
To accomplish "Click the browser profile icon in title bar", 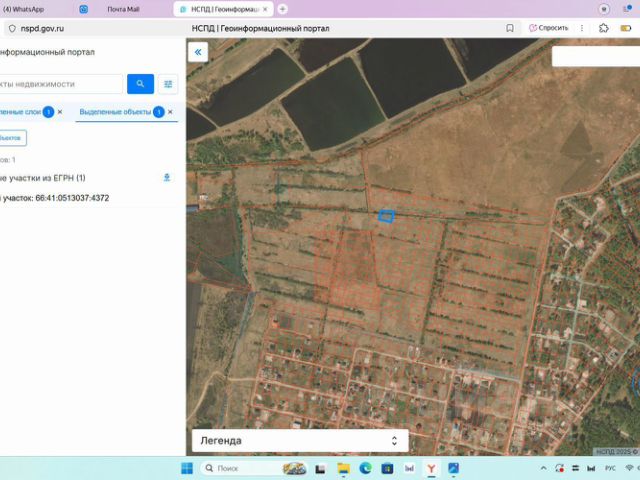I will coord(604,9).
